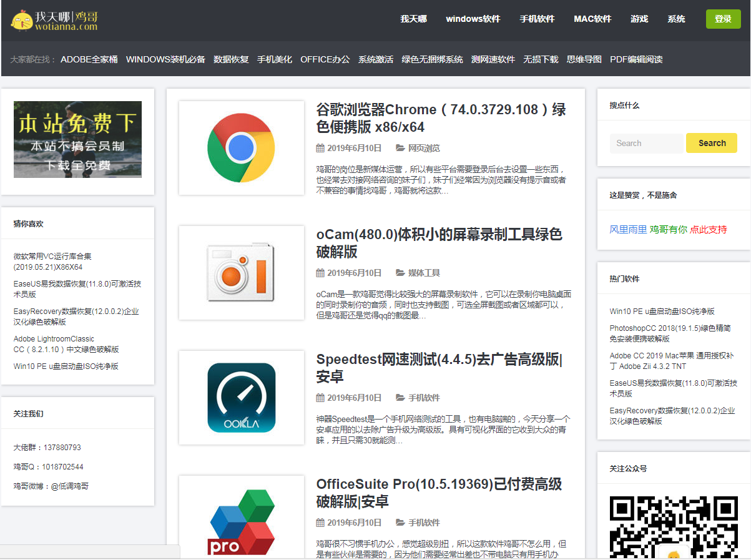Switch to the 游戏 navigation tab
Viewport: 751px width, 560px height.
639,19
